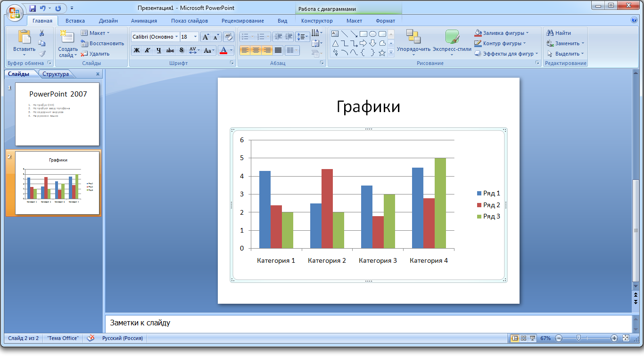644x356 pixels.
Task: Save the presentation from quick access toolbar
Action: click(33, 8)
